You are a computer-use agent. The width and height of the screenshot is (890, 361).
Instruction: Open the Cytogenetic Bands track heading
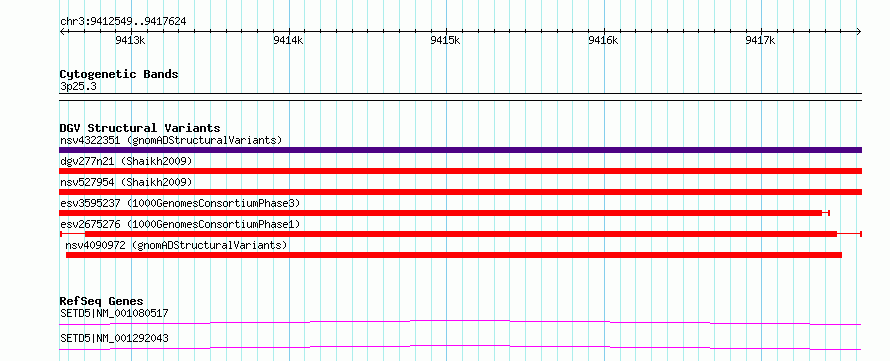tap(119, 74)
